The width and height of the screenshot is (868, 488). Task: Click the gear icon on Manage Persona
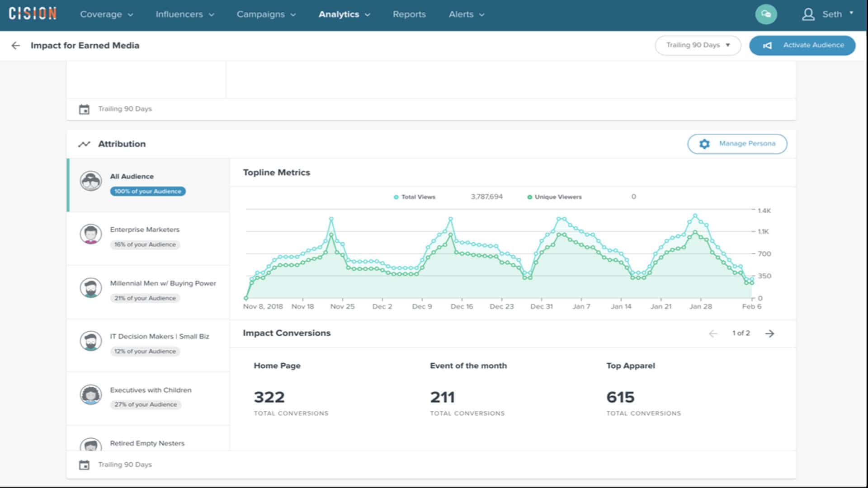tap(704, 144)
